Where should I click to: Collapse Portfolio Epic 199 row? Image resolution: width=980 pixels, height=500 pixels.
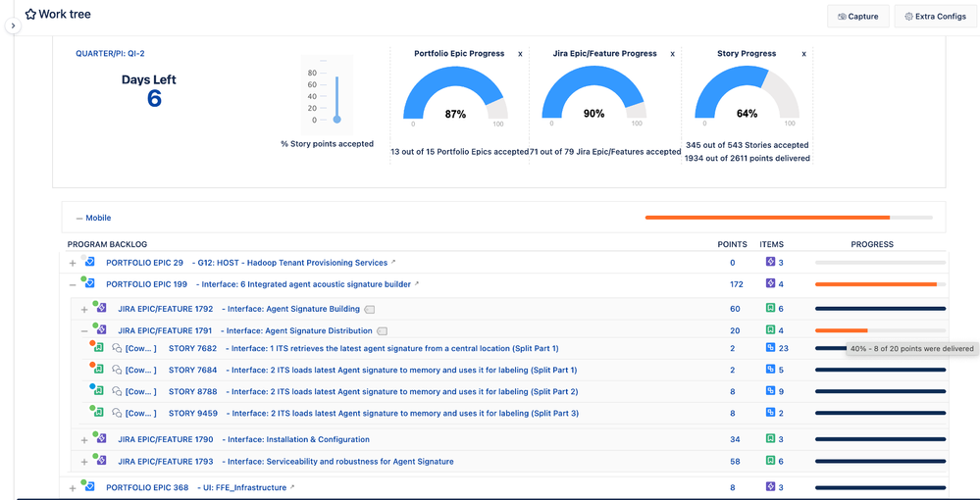(73, 285)
